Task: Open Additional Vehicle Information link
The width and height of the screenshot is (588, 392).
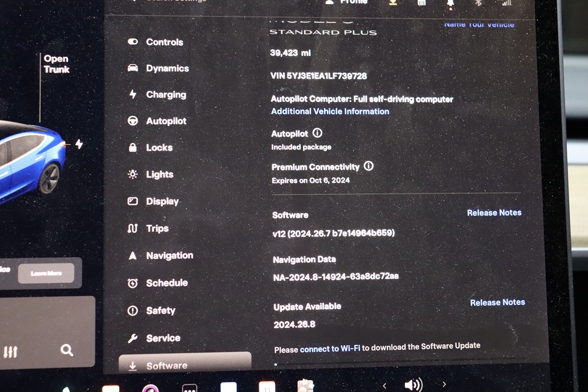Action: click(330, 111)
